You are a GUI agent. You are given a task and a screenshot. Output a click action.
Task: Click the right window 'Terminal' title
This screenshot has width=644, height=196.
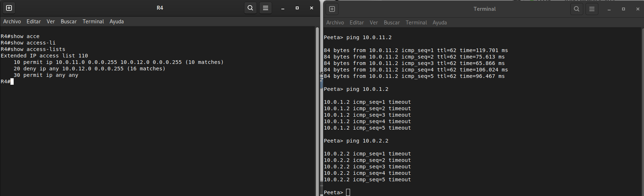[484, 9]
